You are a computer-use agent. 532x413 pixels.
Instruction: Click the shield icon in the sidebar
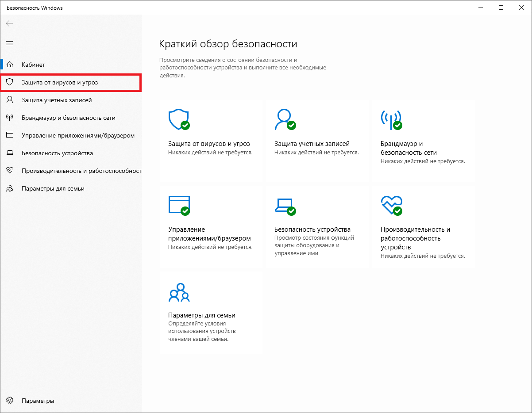tap(10, 82)
